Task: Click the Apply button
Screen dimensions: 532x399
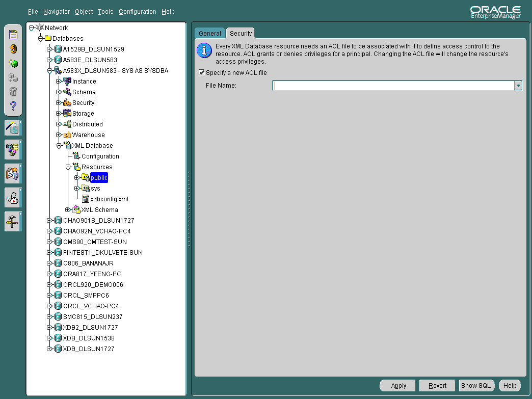Action: coord(397,385)
